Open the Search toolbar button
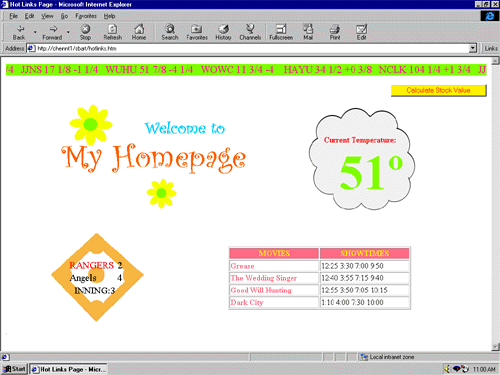 click(x=170, y=32)
